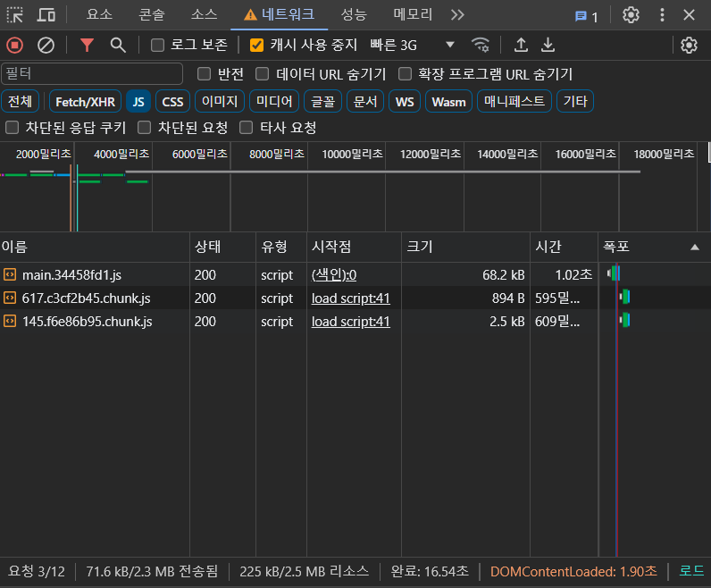Screen dimensions: 711x588
Task: Check 타사 요청 checkbox
Action: pos(247,128)
